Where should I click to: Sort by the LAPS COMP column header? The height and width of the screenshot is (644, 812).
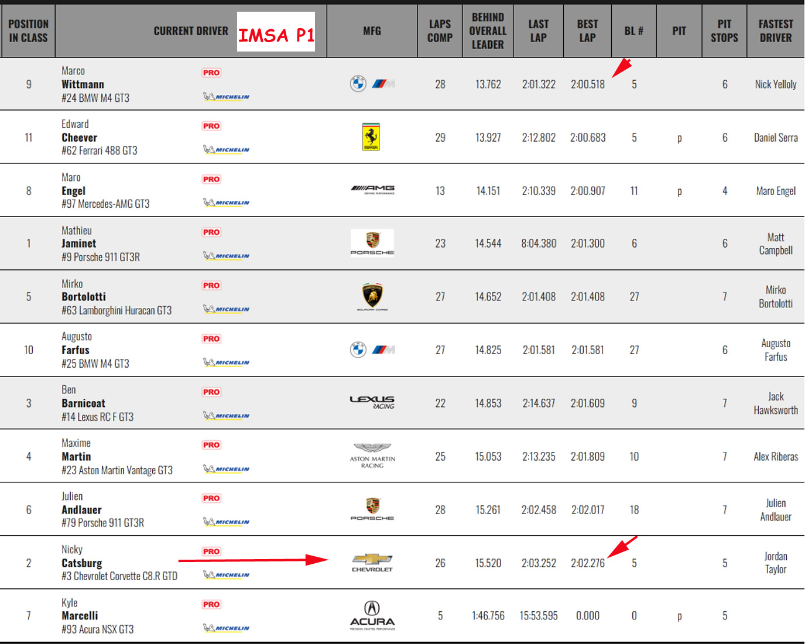coord(440,31)
